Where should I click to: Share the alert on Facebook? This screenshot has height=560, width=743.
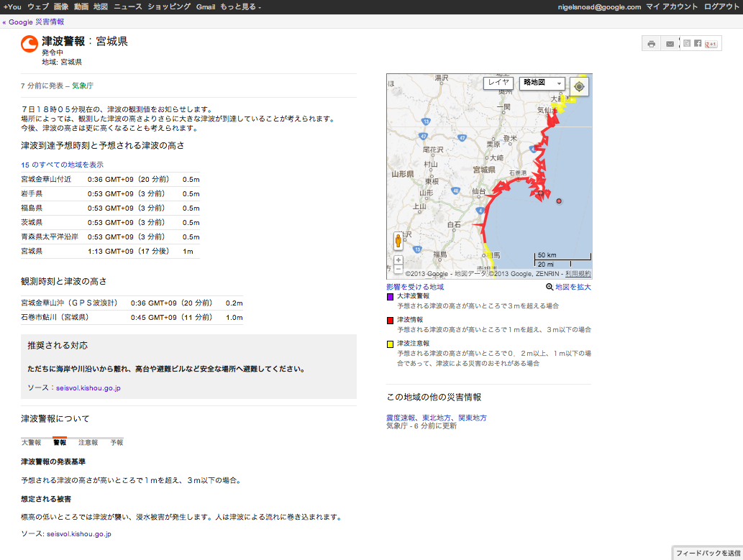pyautogui.click(x=698, y=44)
